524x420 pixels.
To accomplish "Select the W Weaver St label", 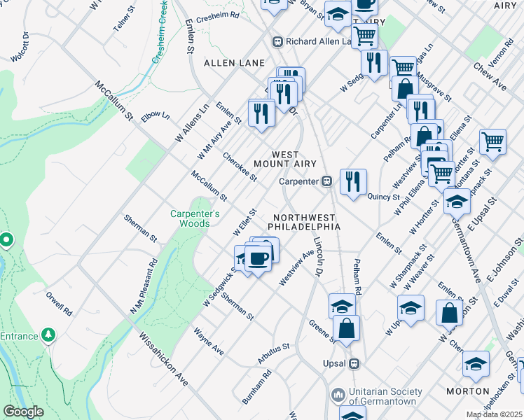I will (419, 272).
